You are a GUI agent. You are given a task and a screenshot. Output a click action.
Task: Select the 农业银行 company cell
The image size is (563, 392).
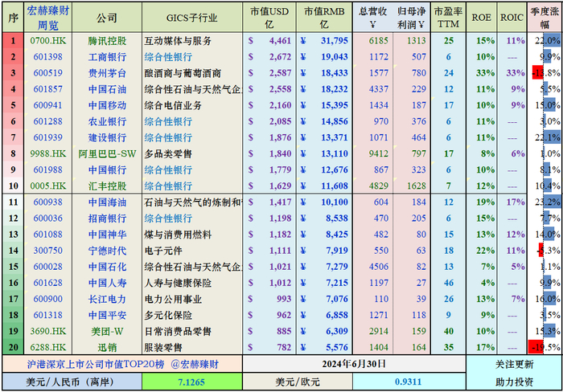tap(107, 121)
